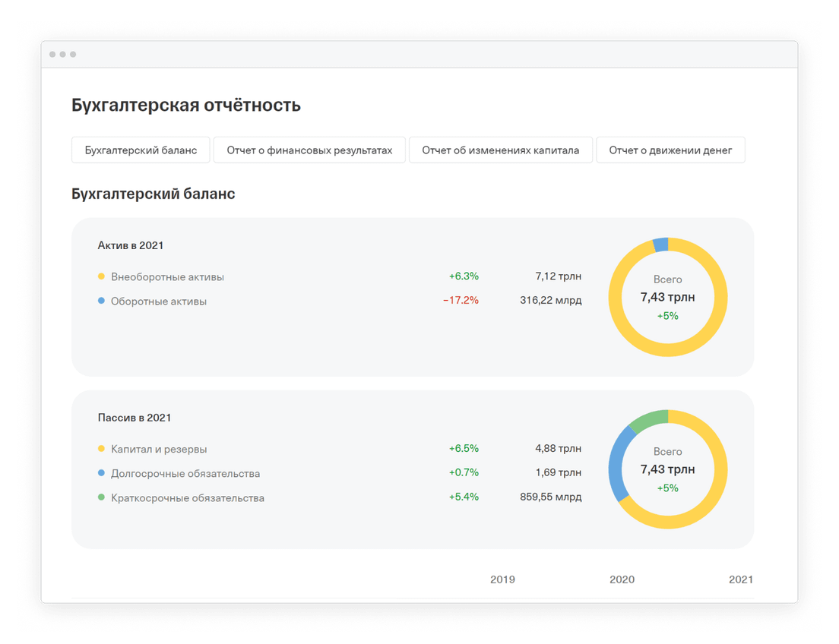
Task: Click the blue dot next to Оборотные активы
Action: [102, 301]
